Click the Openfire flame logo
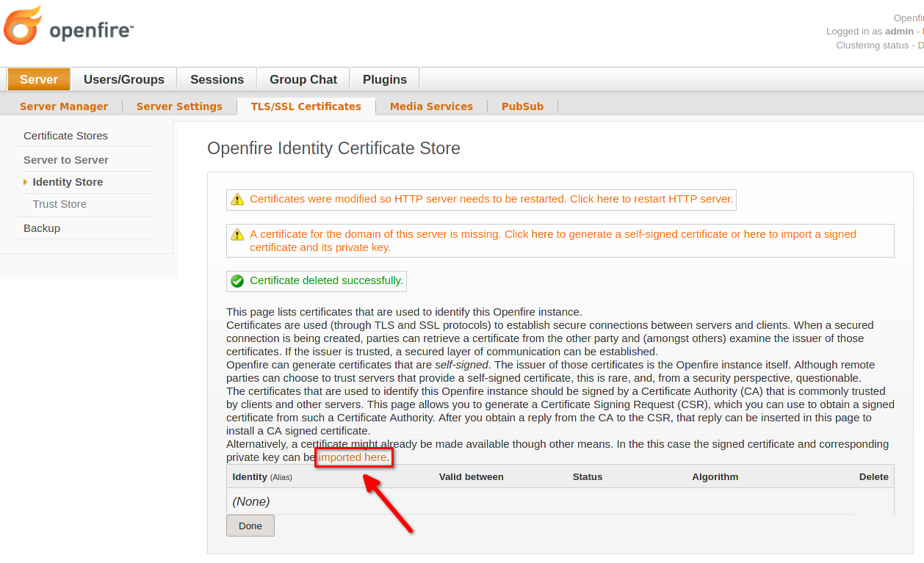924x563 pixels. [24, 25]
